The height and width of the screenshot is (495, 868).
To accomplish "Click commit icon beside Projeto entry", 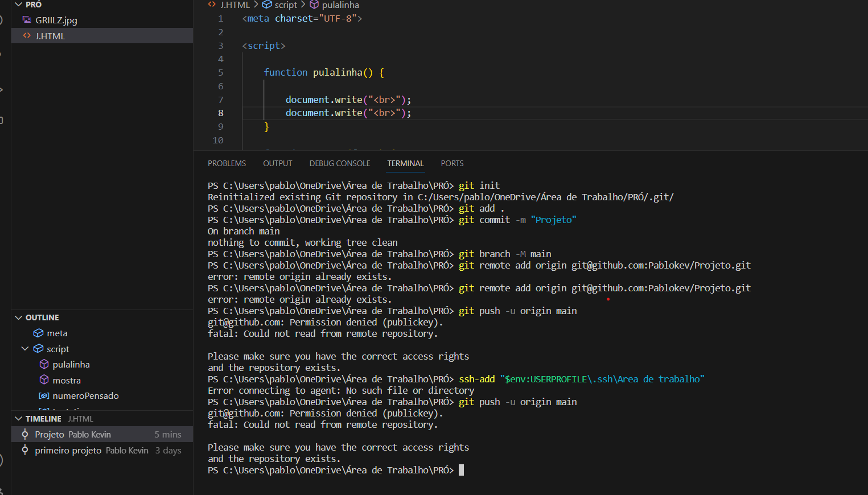I will [x=25, y=434].
